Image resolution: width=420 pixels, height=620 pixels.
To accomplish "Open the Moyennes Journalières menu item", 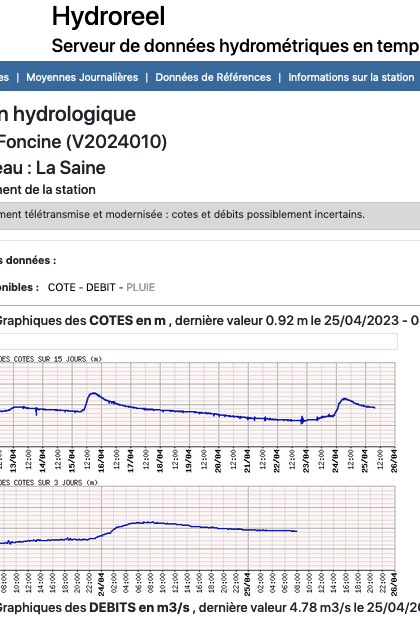I will [x=82, y=77].
